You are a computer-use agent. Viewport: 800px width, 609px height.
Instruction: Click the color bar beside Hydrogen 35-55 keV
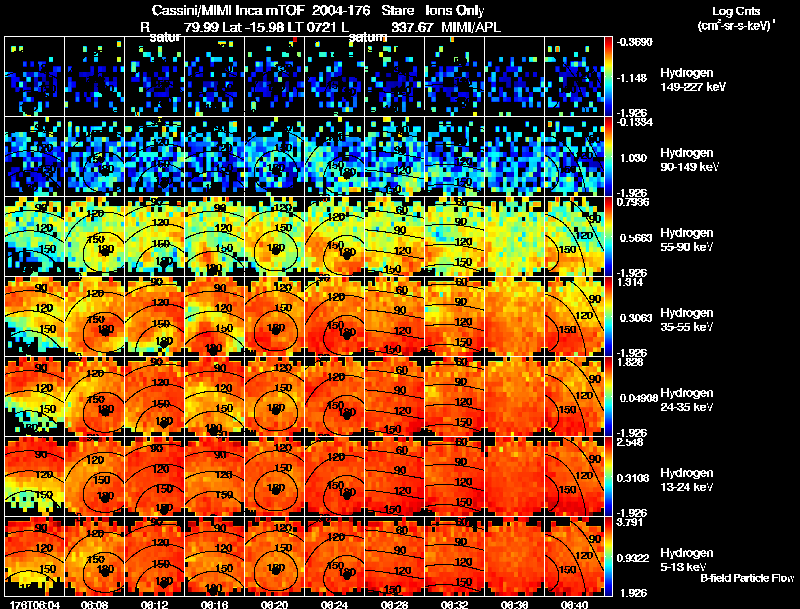pos(610,317)
